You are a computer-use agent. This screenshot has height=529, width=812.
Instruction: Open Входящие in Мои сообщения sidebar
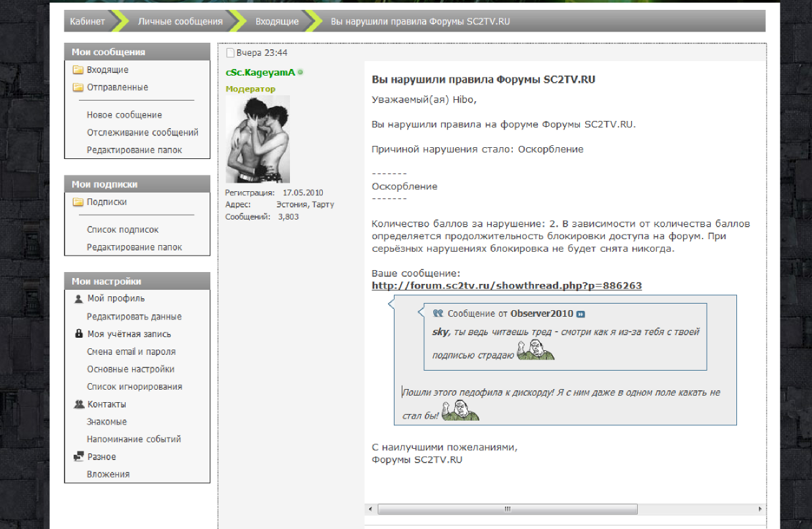click(107, 70)
